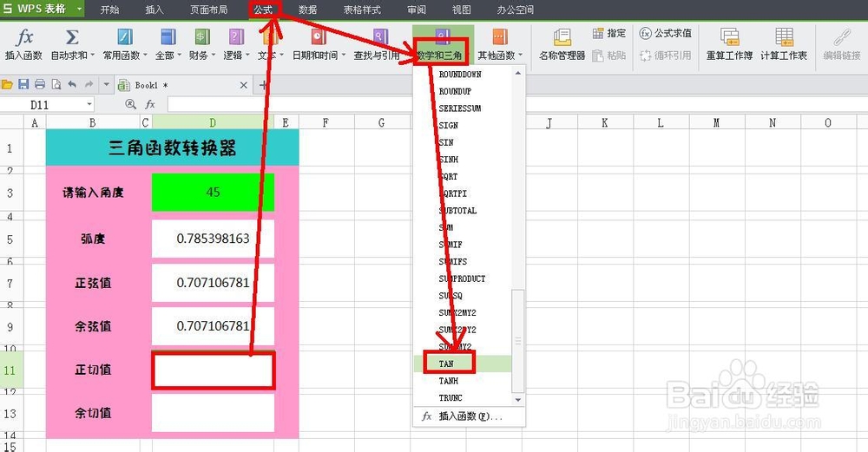Click the Insert Function fx ribbon icon
Image resolution: width=868 pixels, height=452 pixels.
pyautogui.click(x=24, y=37)
